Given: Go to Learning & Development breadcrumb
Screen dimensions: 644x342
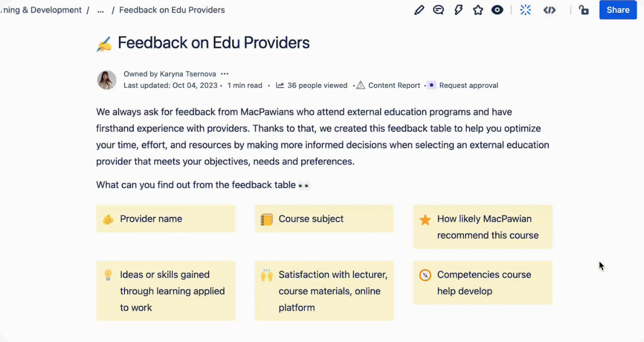Looking at the screenshot, I should 42,10.
